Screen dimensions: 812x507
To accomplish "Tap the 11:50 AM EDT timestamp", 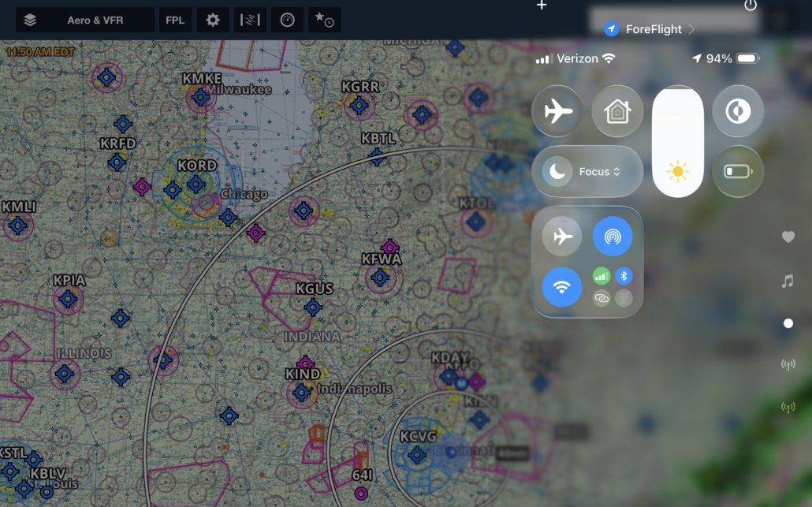I will click(40, 52).
